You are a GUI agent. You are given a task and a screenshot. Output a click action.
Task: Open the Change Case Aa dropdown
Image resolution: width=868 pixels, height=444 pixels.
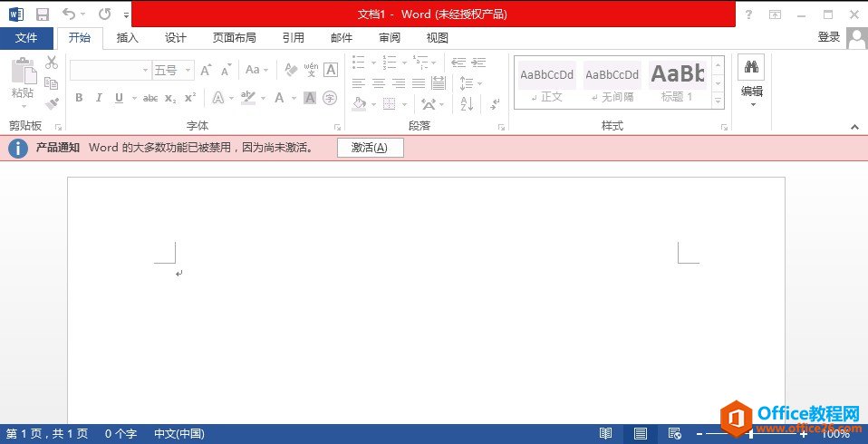click(256, 70)
